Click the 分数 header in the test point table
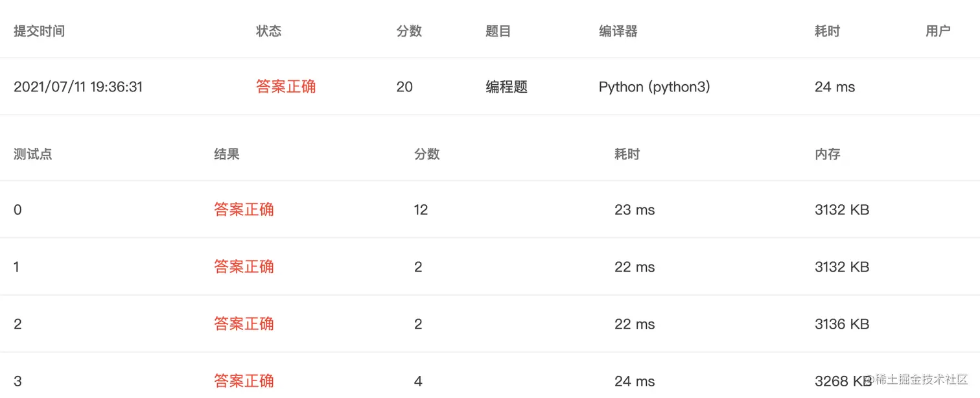This screenshot has height=398, width=980. click(427, 154)
